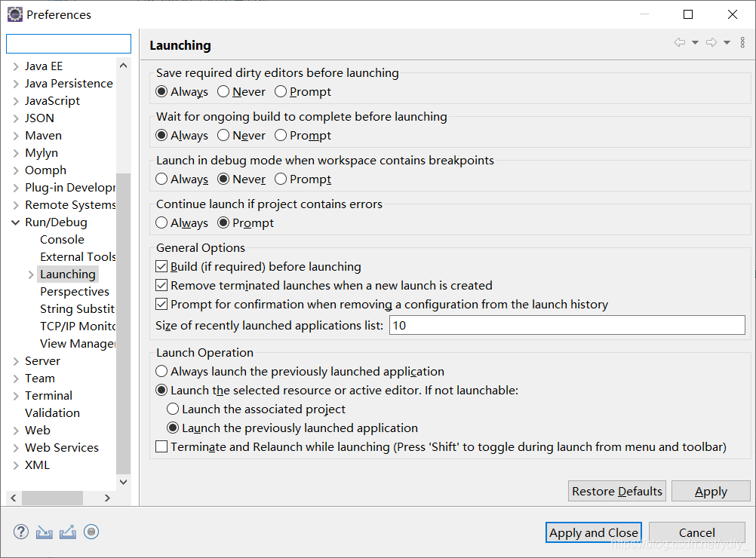Expand the Maven tree node
The height and width of the screenshot is (558, 756).
point(16,136)
